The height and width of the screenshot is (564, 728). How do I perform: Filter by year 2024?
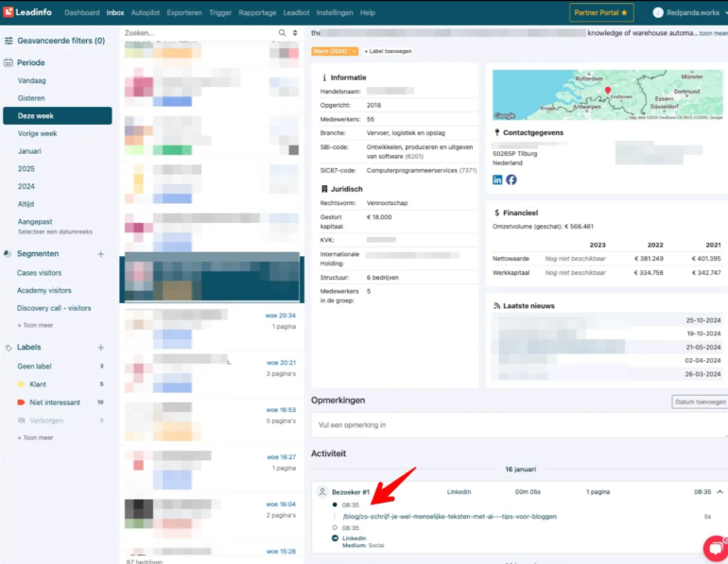(x=26, y=186)
